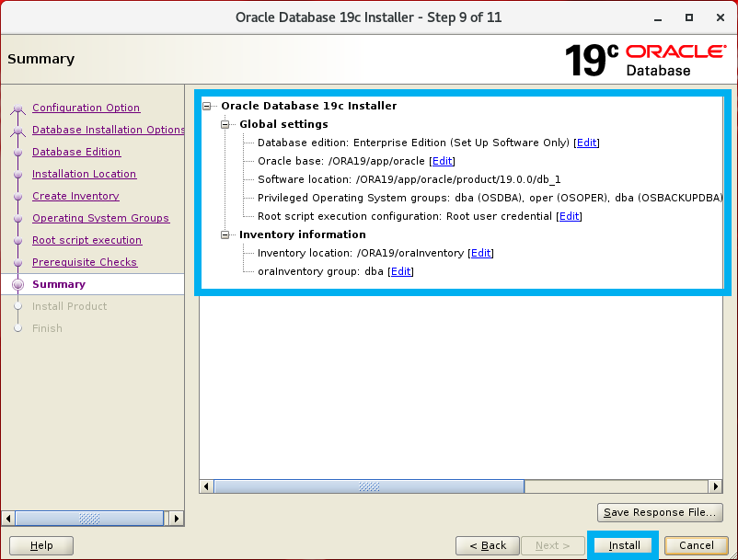Go to Database Installation Options step
Viewport: 738px width, 560px height.
109,130
